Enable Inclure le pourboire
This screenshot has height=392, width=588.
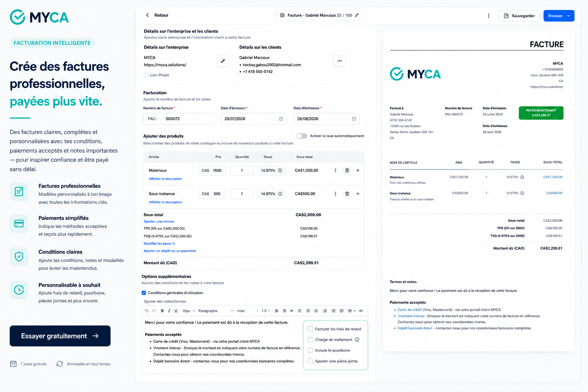[x=311, y=350]
